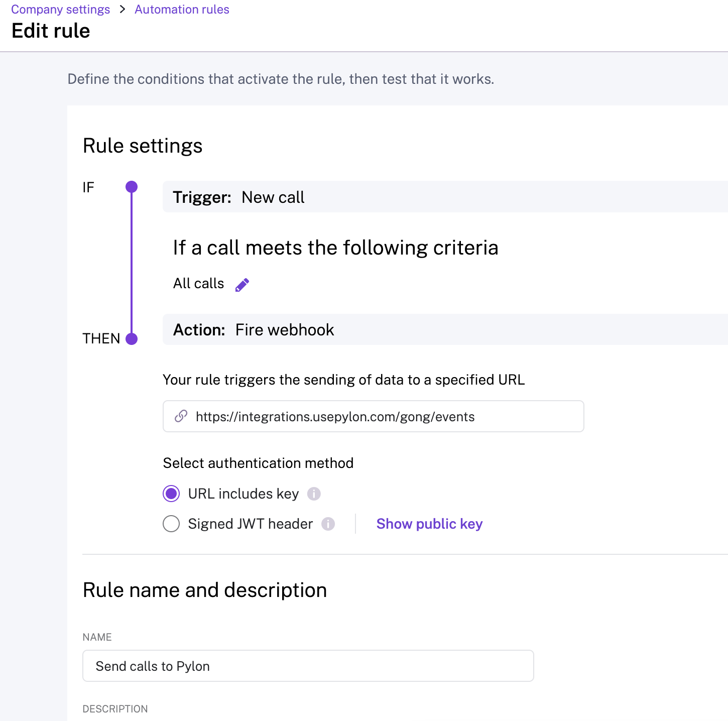
Task: Expand the Action: Fire webhook row
Action: pyautogui.click(x=445, y=329)
